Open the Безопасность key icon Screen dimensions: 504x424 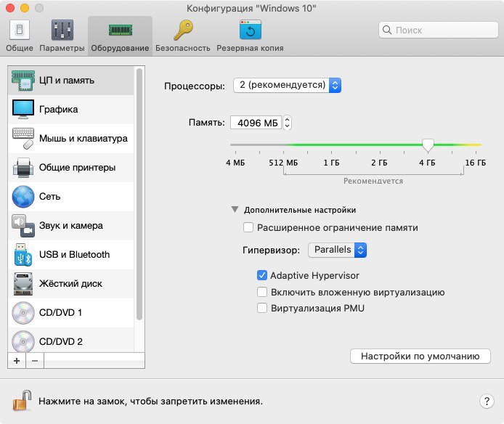(183, 30)
